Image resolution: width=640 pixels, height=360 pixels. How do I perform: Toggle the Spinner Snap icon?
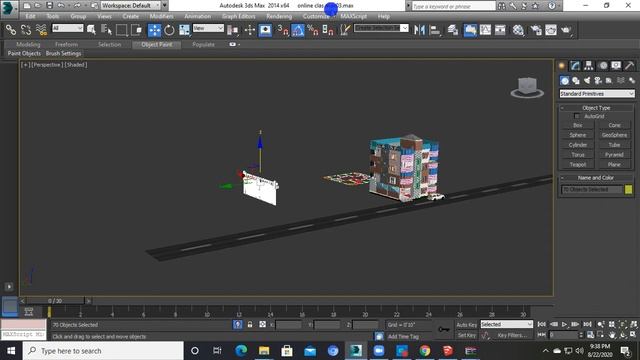click(328, 30)
